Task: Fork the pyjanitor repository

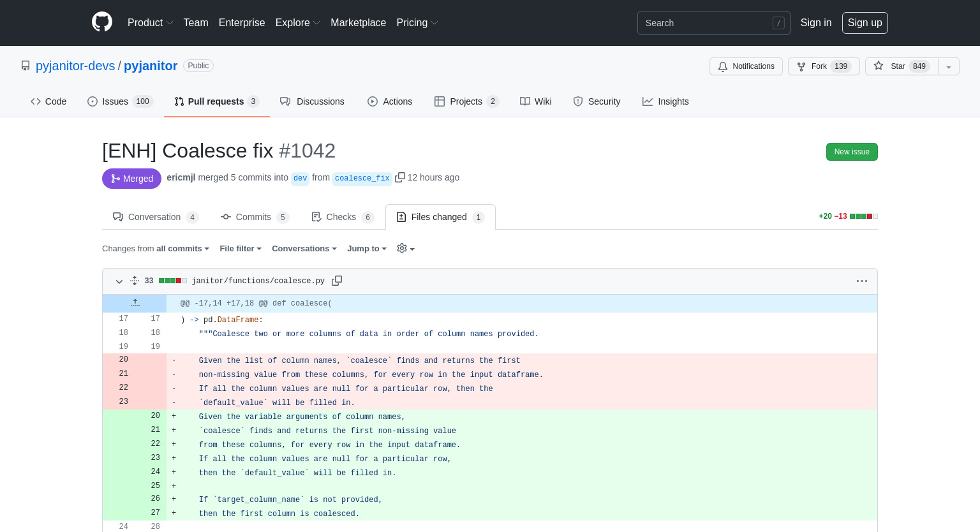Action: tap(824, 66)
